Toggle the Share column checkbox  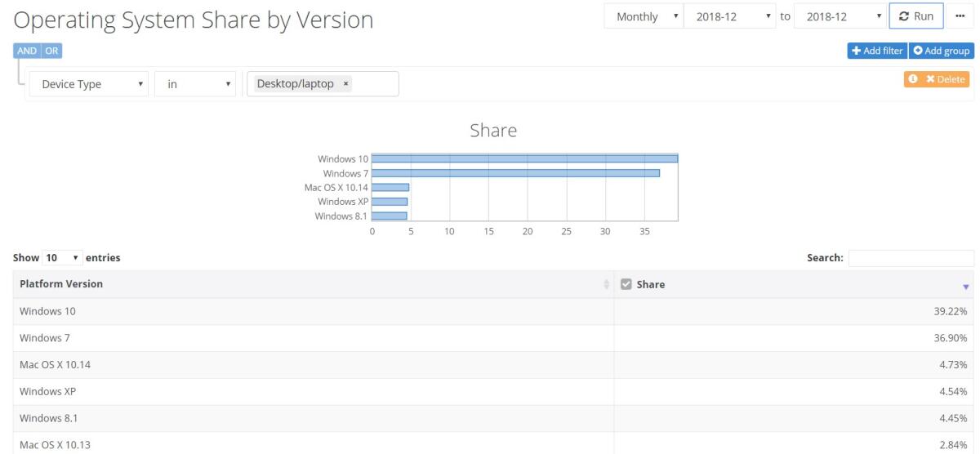coord(626,284)
